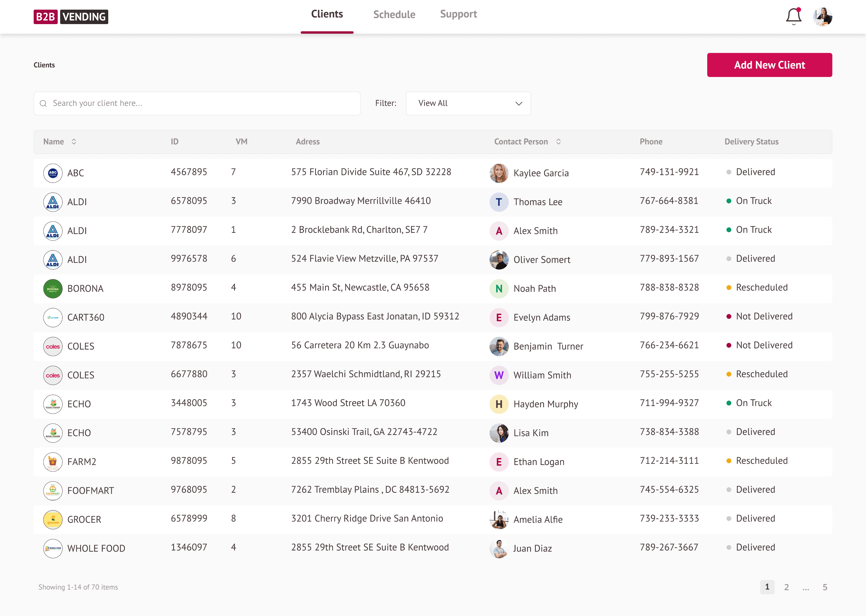Click phone number 749-131-9921

click(x=669, y=172)
